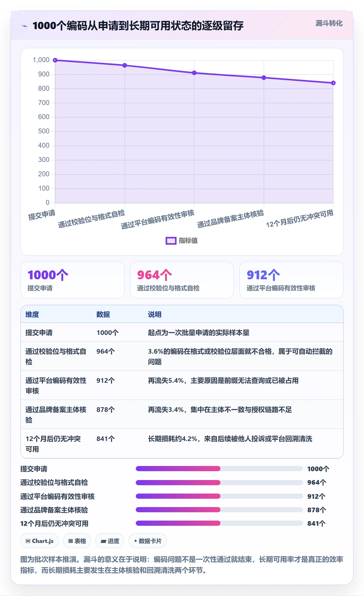The image size is (364, 596).
Task: Click the diamond icon in the 数据卡片 chip
Action: pyautogui.click(x=135, y=541)
